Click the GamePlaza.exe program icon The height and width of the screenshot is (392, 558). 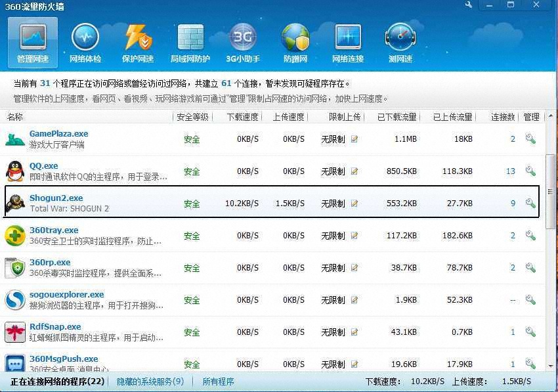coord(15,139)
